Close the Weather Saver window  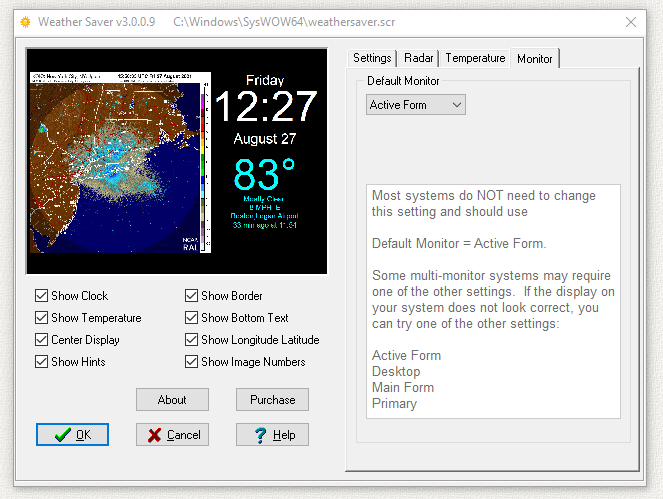pos(630,22)
